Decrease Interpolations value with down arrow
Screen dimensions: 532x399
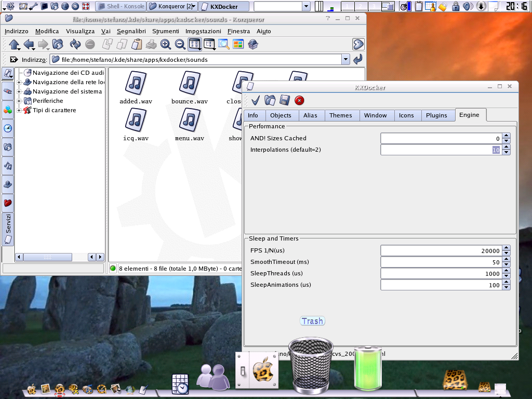(506, 152)
